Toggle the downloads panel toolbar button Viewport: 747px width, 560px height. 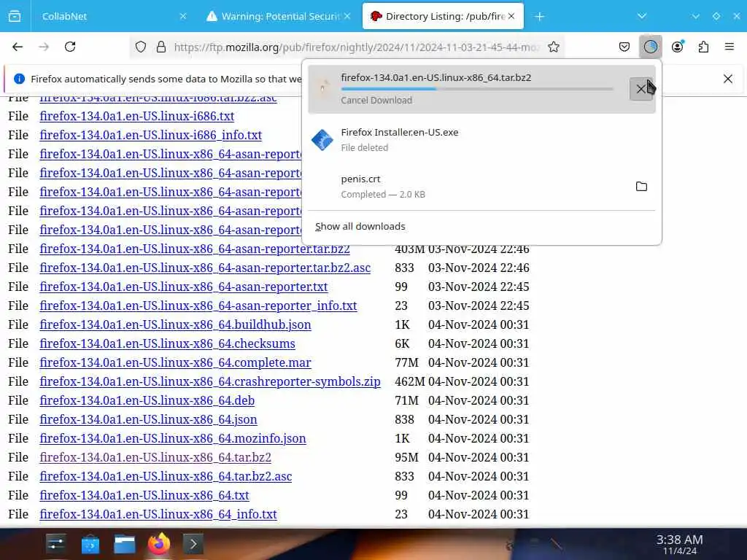point(650,47)
